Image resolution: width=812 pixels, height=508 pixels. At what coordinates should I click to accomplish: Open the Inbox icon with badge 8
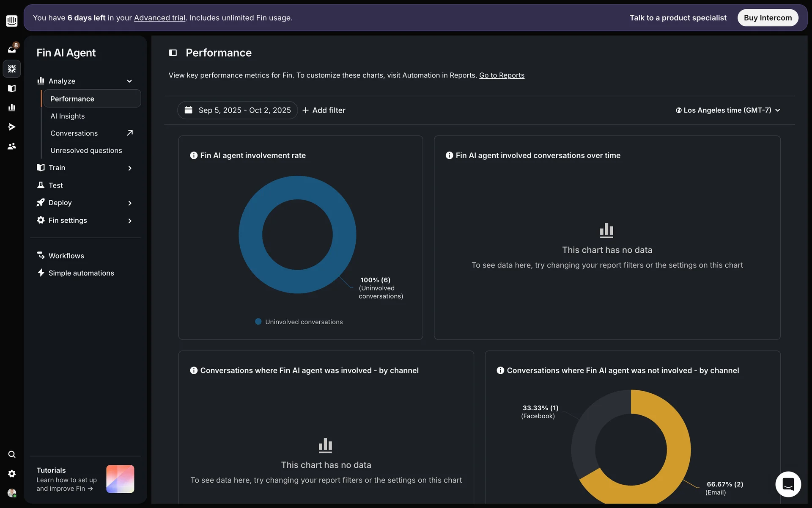click(12, 50)
